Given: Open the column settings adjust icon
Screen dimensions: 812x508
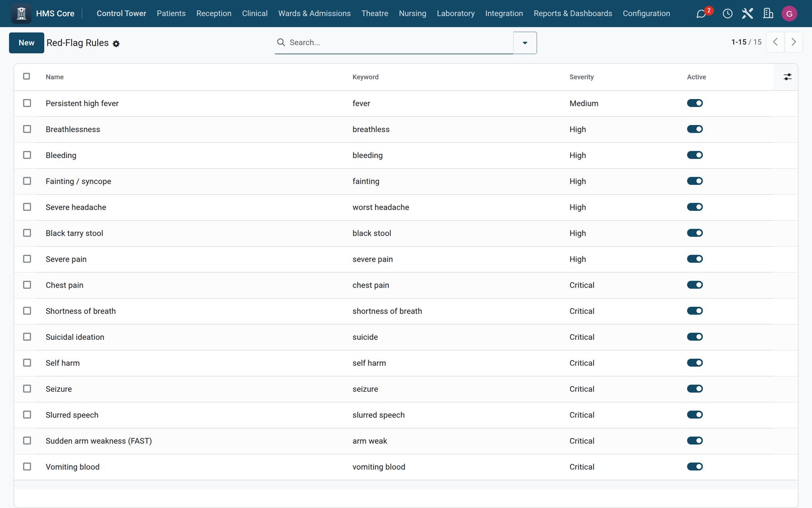Looking at the screenshot, I should [x=787, y=77].
